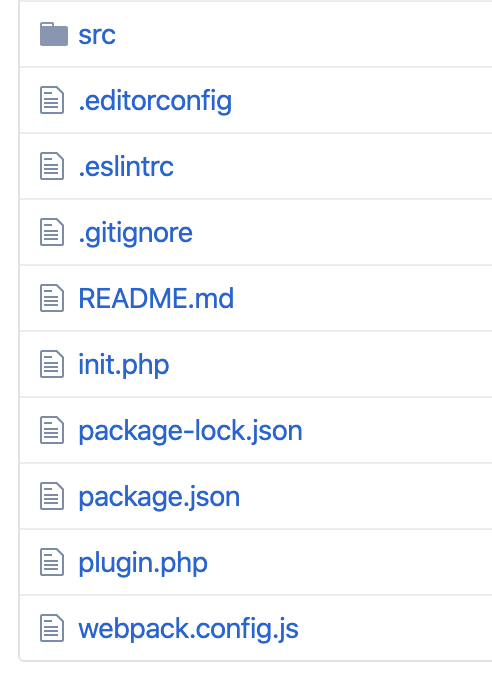The height and width of the screenshot is (676, 492).
Task: Open the plugin.php file
Action: point(143,564)
